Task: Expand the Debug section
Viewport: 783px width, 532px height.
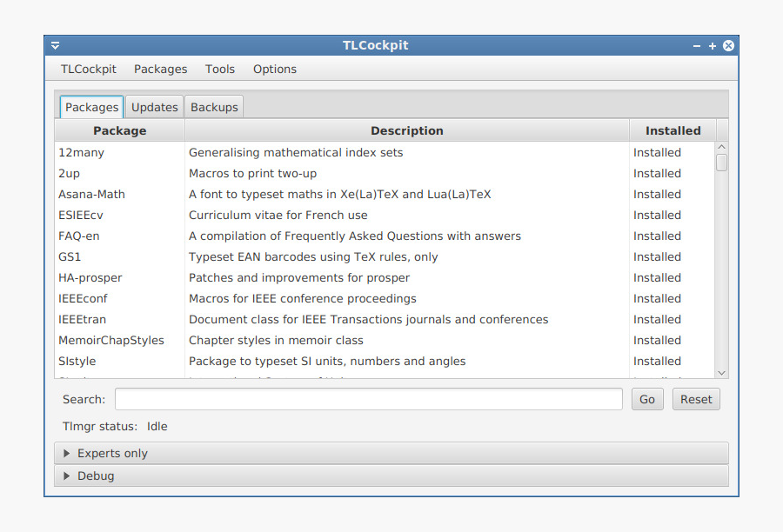Action: [x=391, y=476]
